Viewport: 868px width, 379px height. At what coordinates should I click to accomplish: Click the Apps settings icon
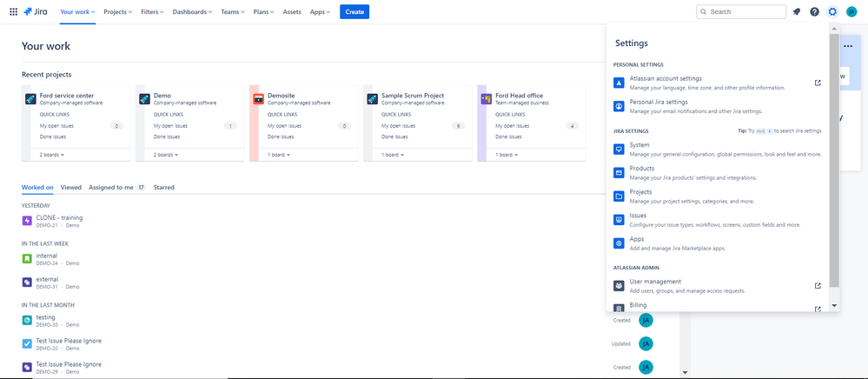point(619,243)
